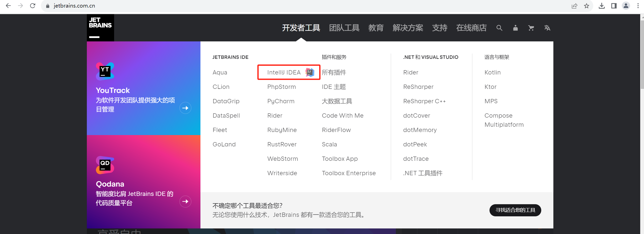Click the arrow button on the Qodana card
644x234 pixels.
click(x=185, y=201)
